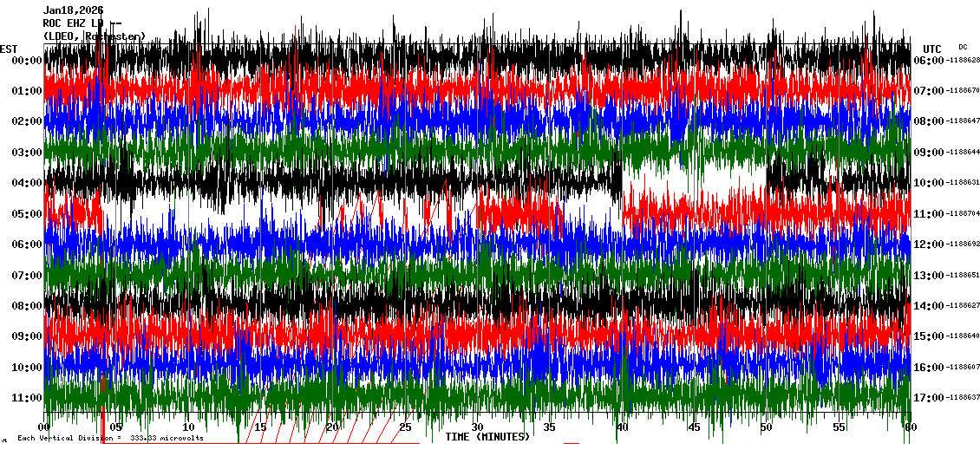This screenshot has height=450, width=980.
Task: Select the 08:00 EST row label at left
Action: pyautogui.click(x=26, y=305)
